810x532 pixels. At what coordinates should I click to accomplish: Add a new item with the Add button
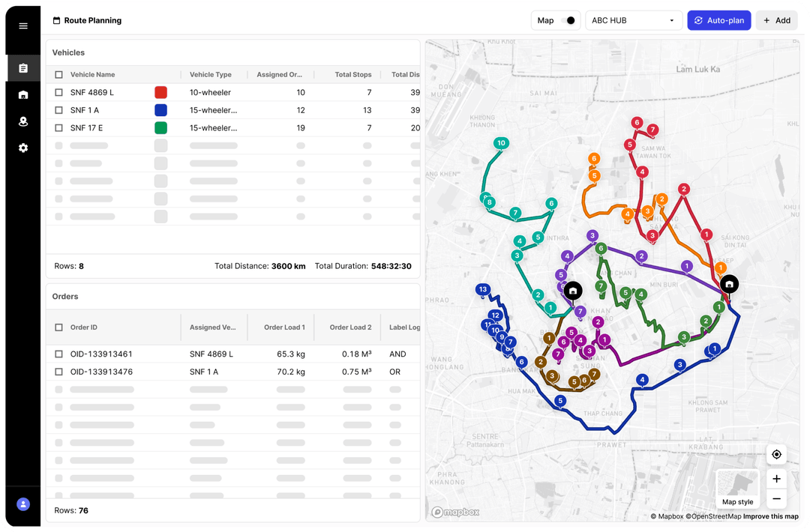tap(776, 20)
